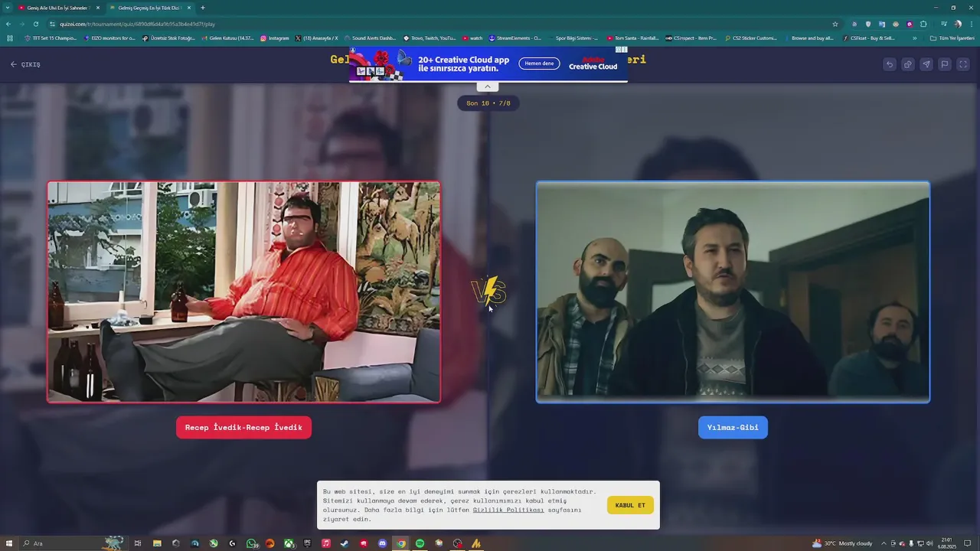Open the Chrome profile avatar
Image resolution: width=980 pixels, height=551 pixels.
958,24
